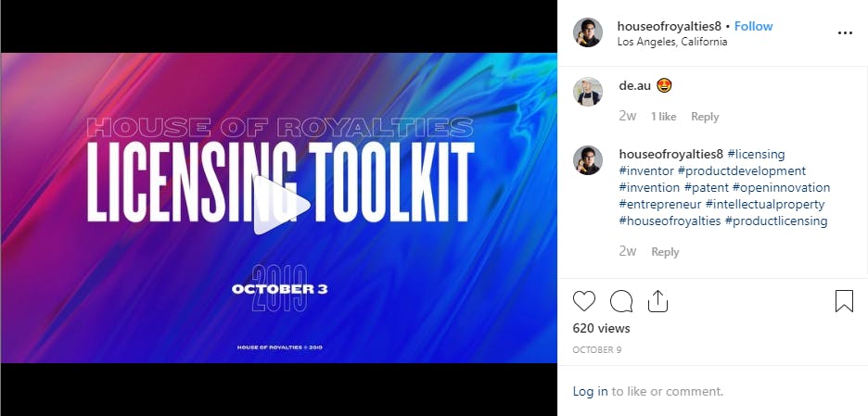Like the post with heart icon
Viewport: 868px width, 416px height.
click(584, 301)
